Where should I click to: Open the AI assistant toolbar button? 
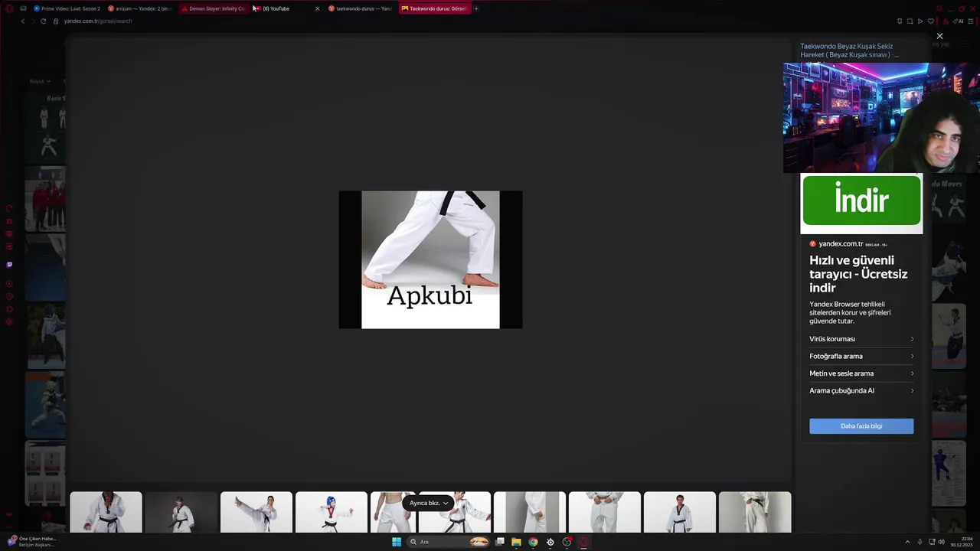point(959,21)
